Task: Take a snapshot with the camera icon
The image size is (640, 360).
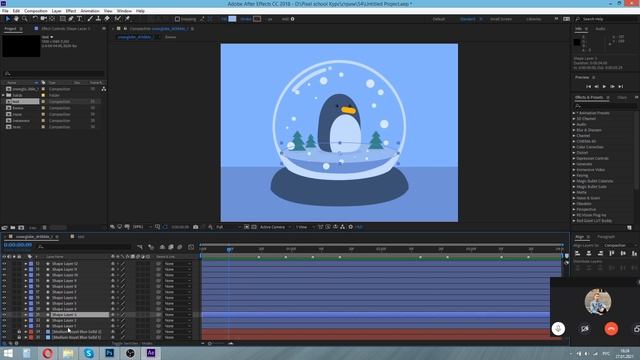Action: click(x=196, y=227)
